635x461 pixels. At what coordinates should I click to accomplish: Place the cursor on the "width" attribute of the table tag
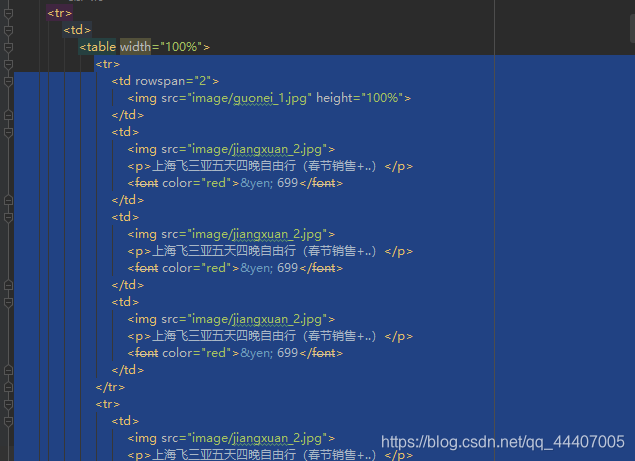(135, 47)
